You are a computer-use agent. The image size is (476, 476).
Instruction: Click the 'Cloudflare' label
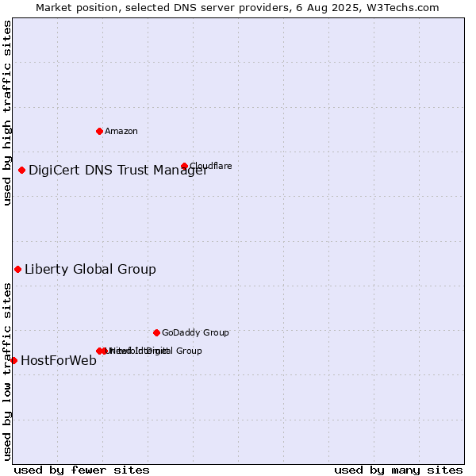point(211,166)
